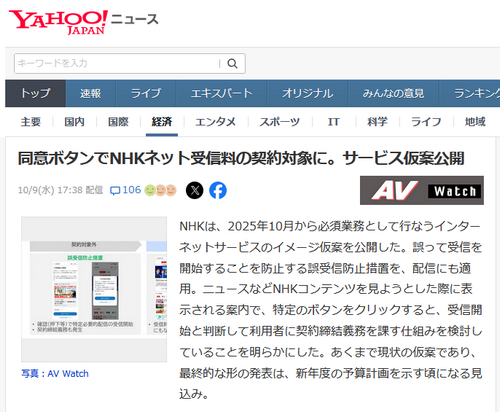
Task: Go to the 国際 category
Action: point(118,122)
